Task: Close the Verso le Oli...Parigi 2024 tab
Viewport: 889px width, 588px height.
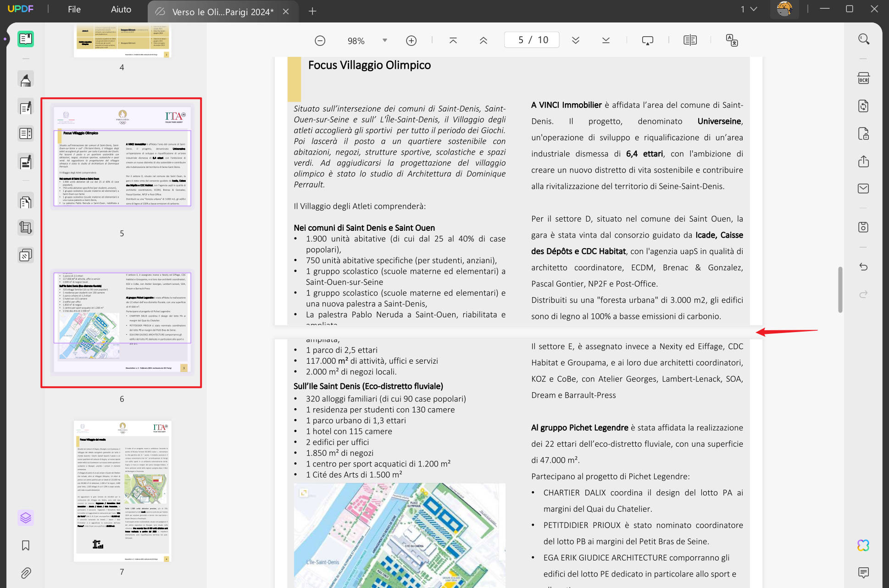Action: 286,12
